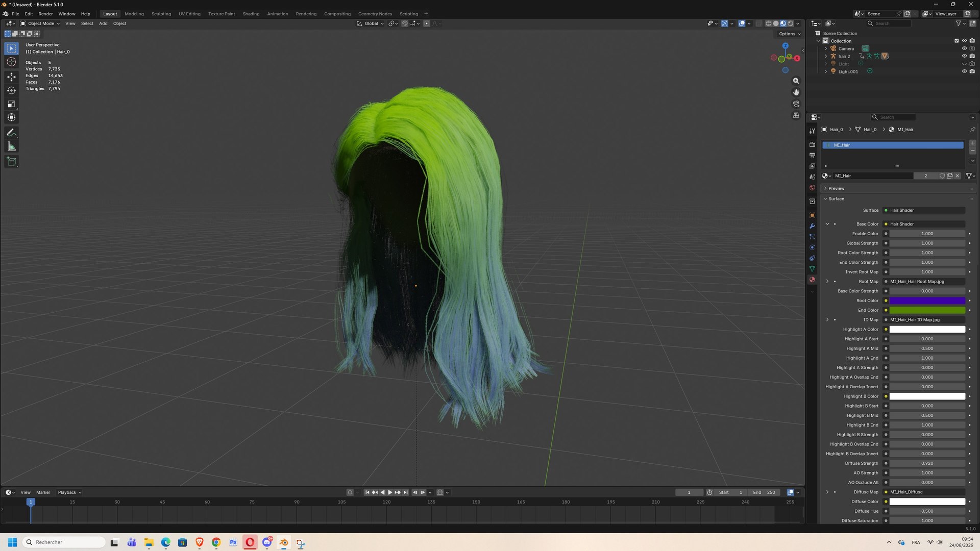
Task: Select the Cursor tool in toolbar
Action: click(11, 62)
